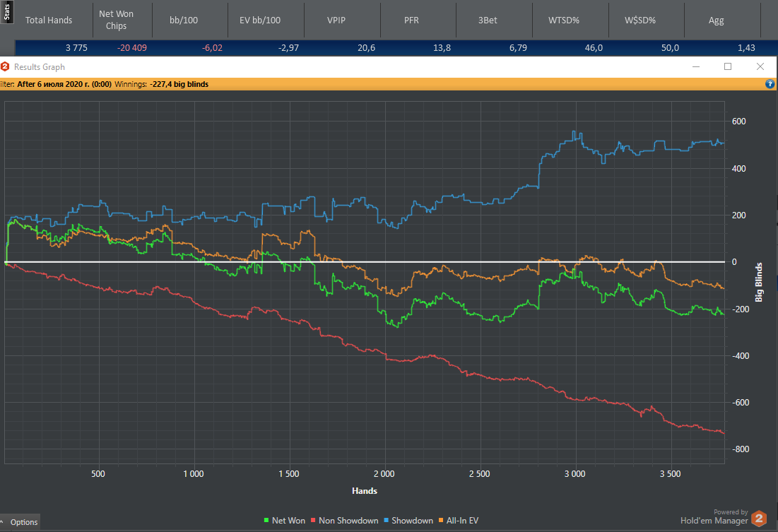The height and width of the screenshot is (532, 778).
Task: Select the -20 409 net won value
Action: [x=132, y=47]
